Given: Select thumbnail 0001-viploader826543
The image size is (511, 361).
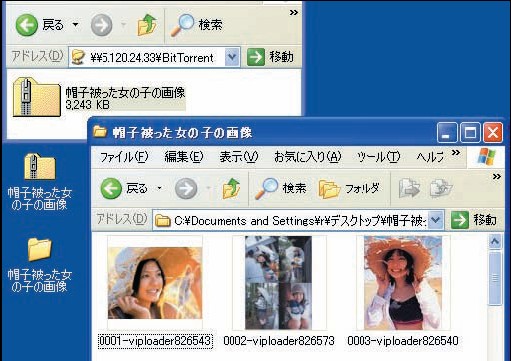Looking at the screenshot, I should point(155,283).
